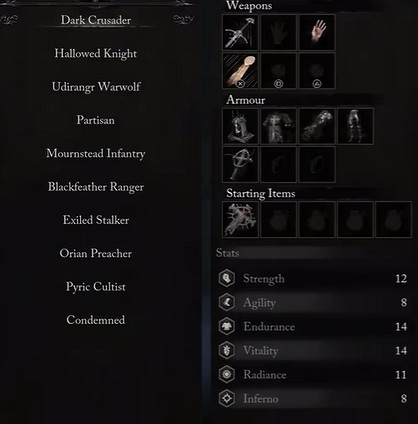Click the Strength stat icon

coord(227,278)
